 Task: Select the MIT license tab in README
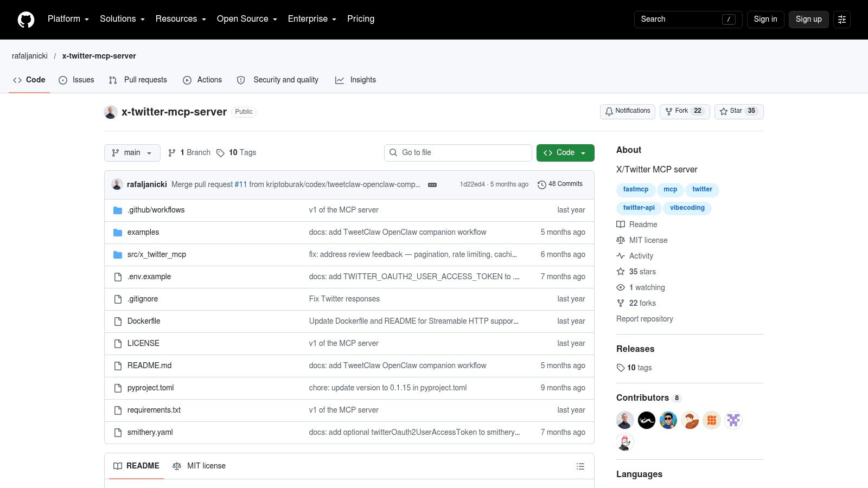coord(199,466)
